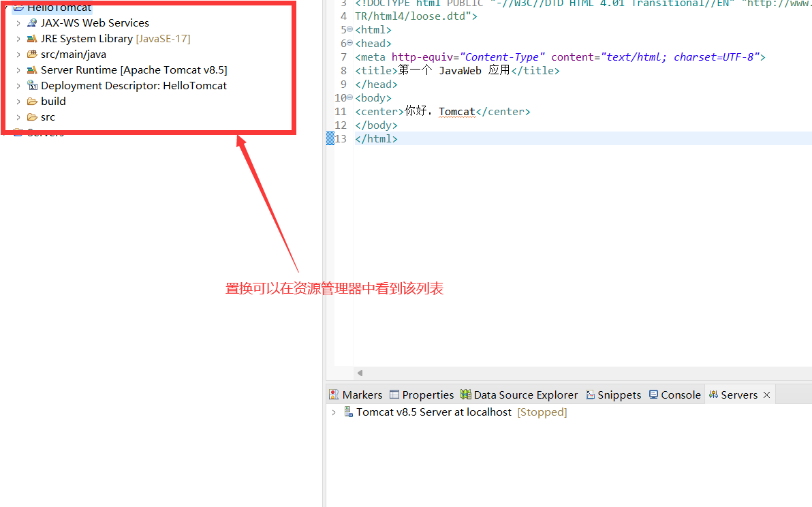The height and width of the screenshot is (507, 812).
Task: Click the center tag text at line 11
Action: click(x=443, y=111)
